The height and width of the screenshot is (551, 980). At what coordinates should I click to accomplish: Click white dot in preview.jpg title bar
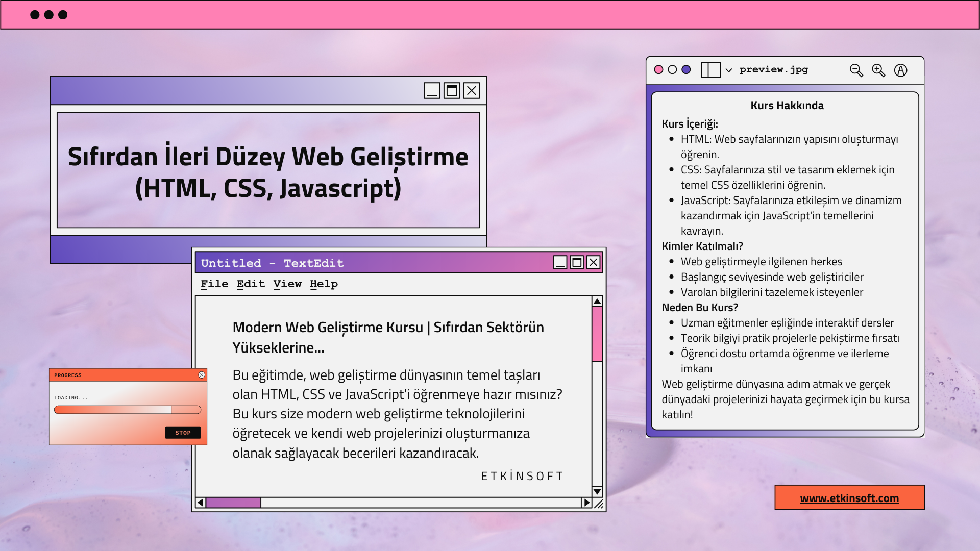point(672,70)
